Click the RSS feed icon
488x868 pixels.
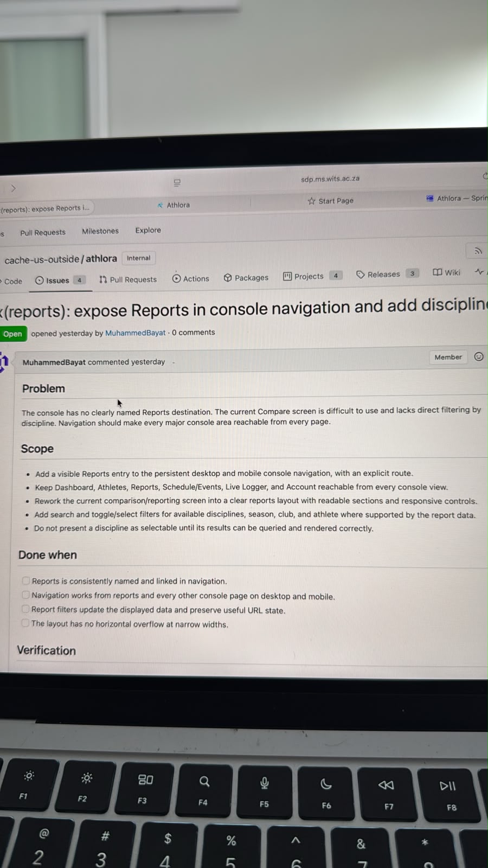pos(478,251)
